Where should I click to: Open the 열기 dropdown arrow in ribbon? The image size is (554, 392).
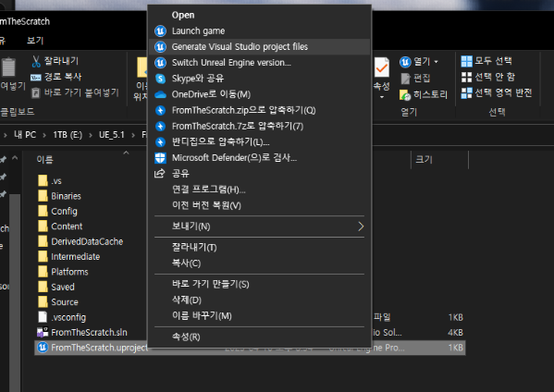436,62
